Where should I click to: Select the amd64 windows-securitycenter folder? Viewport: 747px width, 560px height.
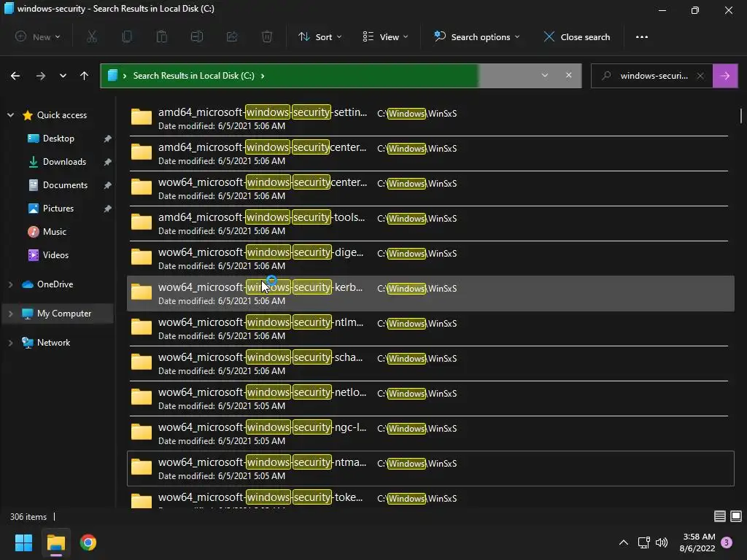[x=430, y=153]
